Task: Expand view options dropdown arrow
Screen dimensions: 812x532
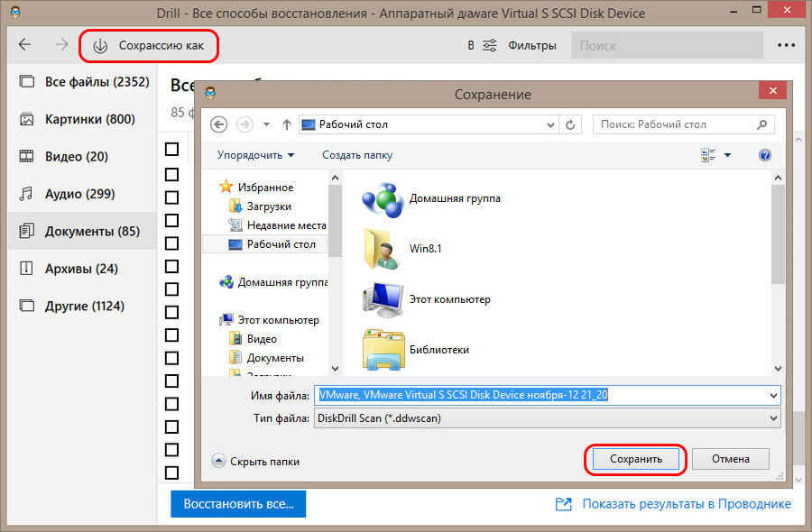Action: click(x=727, y=155)
